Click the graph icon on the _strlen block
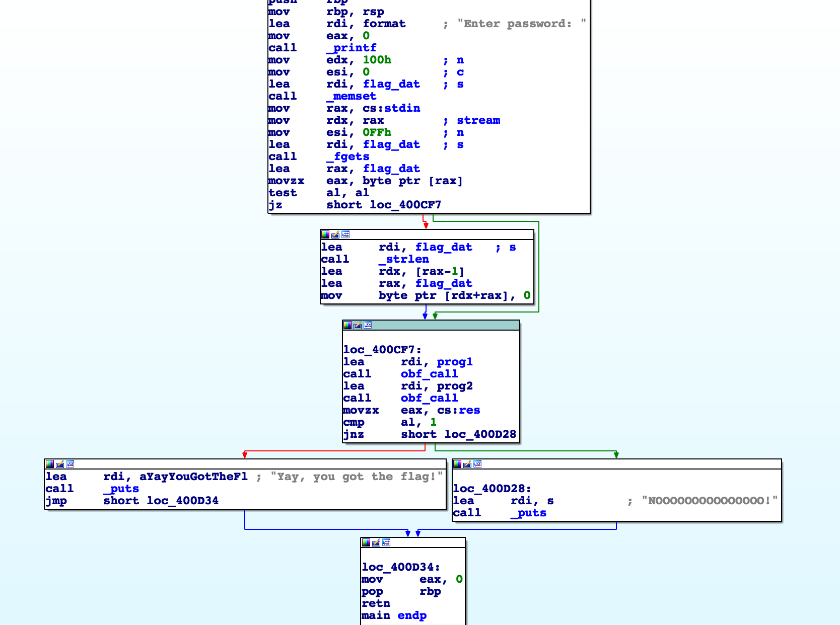Screen dimensions: 840x625 coord(345,235)
